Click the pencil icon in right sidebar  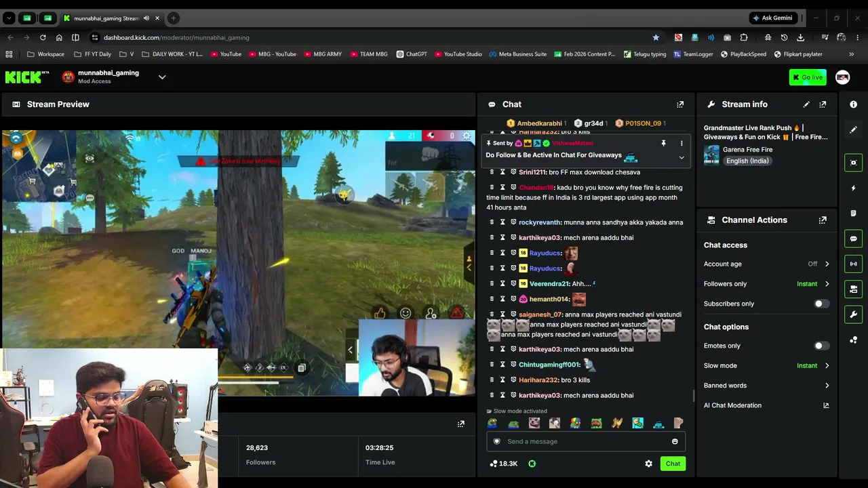coord(854,129)
